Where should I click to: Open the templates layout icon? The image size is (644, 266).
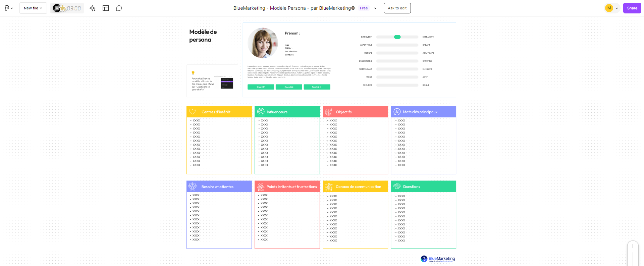click(106, 8)
